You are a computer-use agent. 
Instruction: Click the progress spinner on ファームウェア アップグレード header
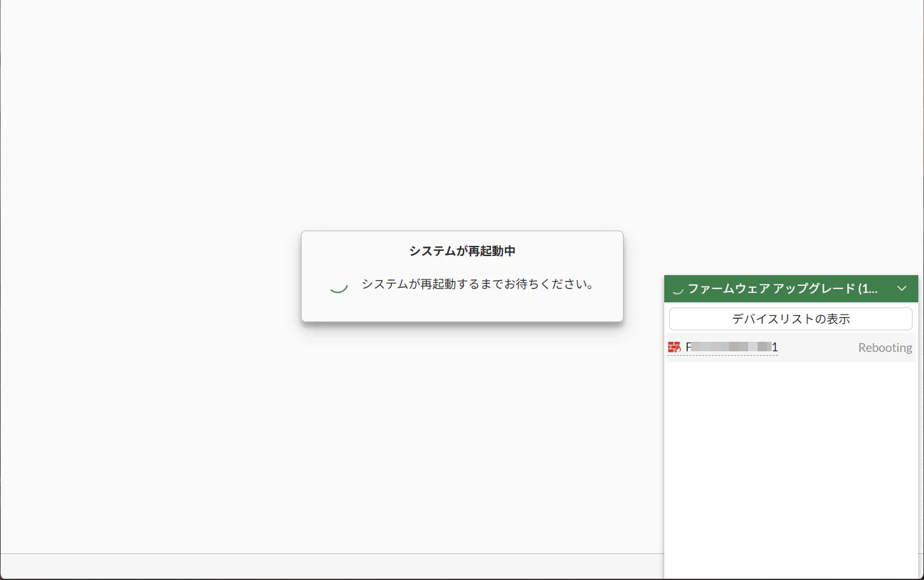pos(677,289)
